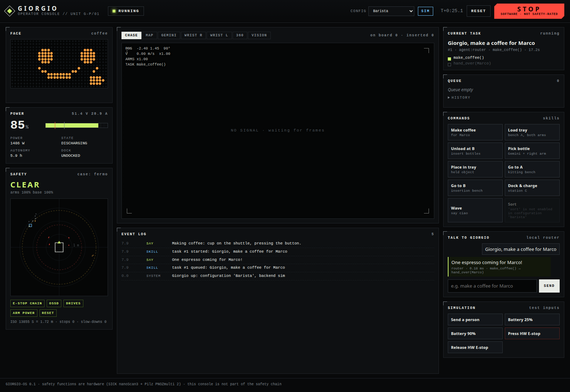Viewport: 570px width, 392px height.
Task: Select the WRIST L camera tab
Action: coord(219,35)
